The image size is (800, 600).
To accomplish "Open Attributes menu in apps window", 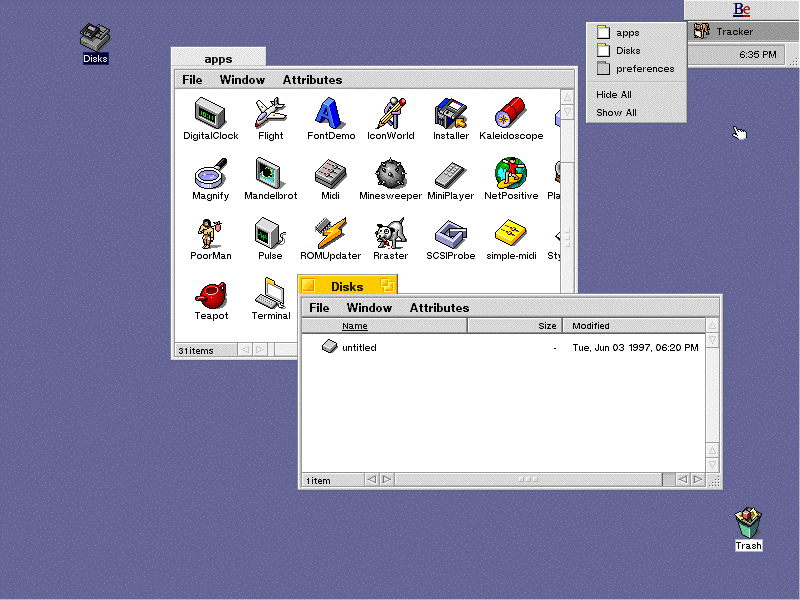I will [312, 80].
